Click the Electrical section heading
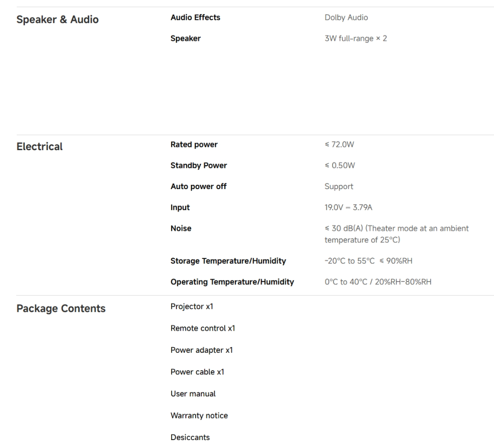 (39, 147)
